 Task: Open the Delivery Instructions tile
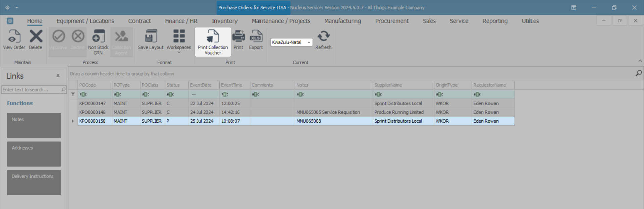[x=34, y=182]
